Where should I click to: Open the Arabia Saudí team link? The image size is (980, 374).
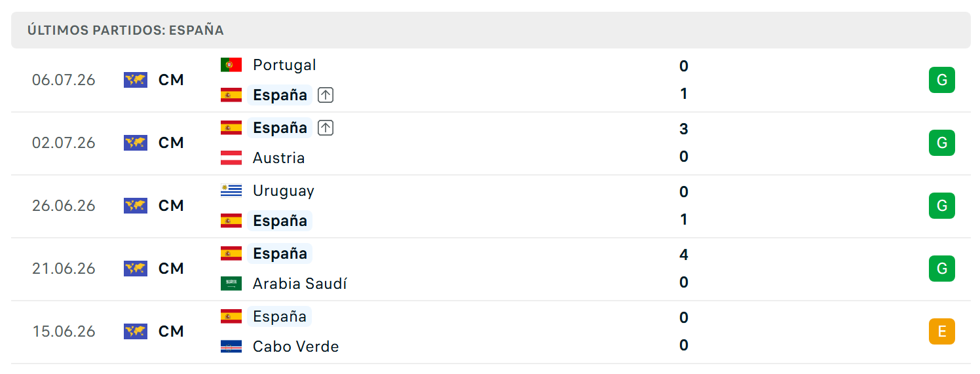coord(300,284)
